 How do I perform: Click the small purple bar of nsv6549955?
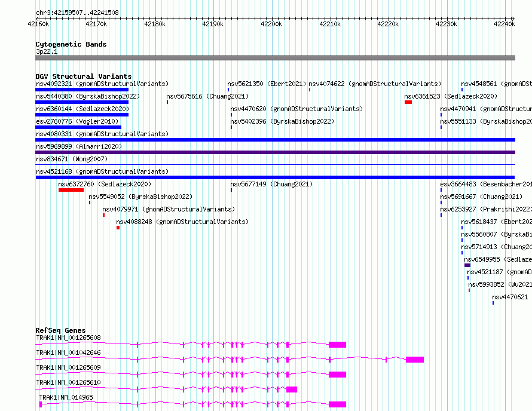[467, 265]
